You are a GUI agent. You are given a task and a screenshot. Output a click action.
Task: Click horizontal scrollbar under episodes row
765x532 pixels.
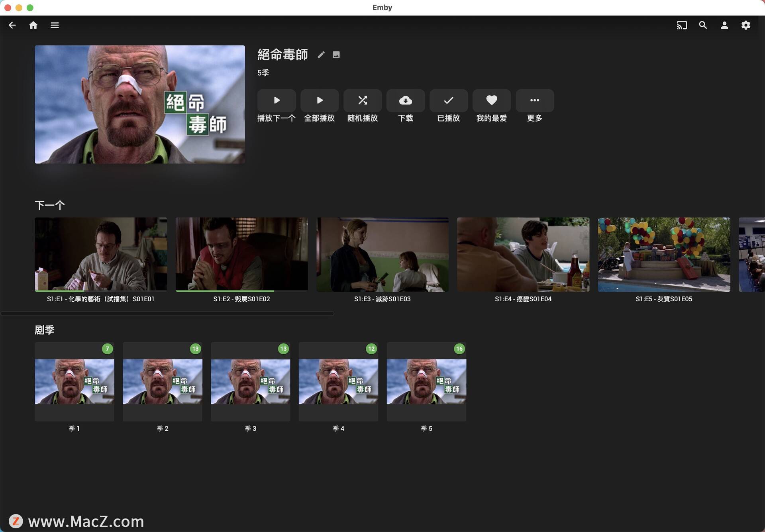click(x=167, y=314)
